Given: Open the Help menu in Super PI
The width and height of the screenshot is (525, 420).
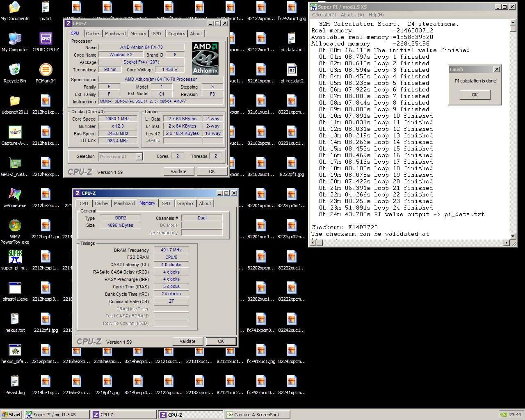Looking at the screenshot, I should [376, 15].
